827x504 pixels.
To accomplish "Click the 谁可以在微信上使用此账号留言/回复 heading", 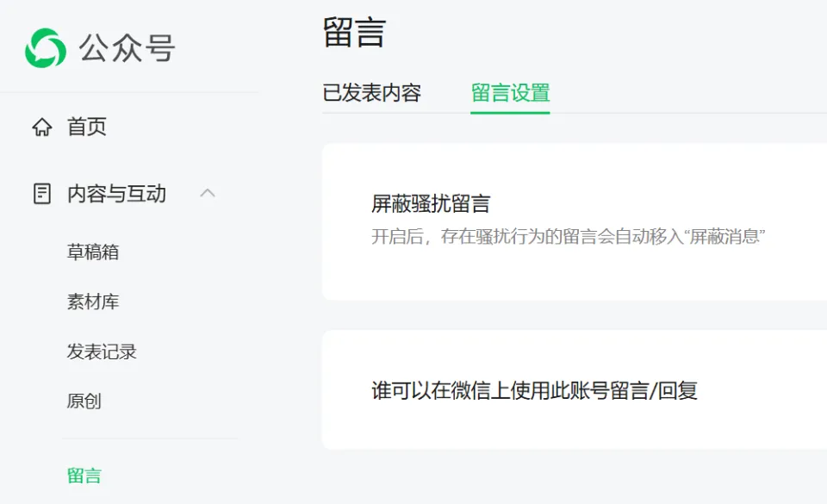I will click(534, 390).
